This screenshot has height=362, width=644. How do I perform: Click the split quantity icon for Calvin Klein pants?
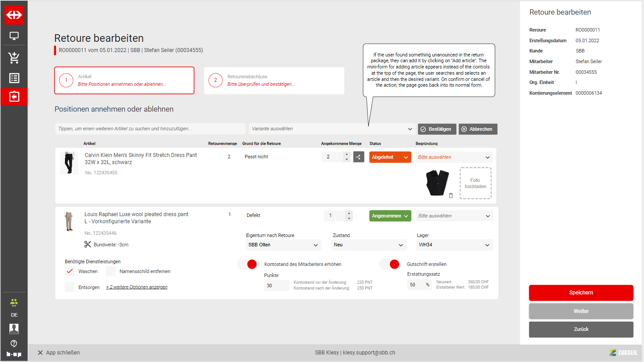[x=358, y=157]
